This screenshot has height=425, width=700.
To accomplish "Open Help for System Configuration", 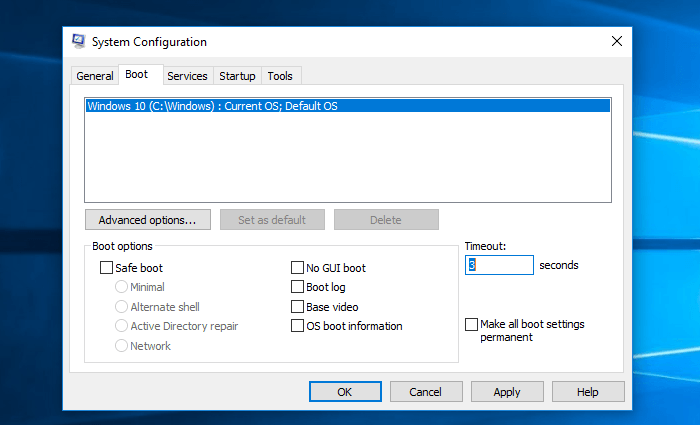I will point(588,392).
